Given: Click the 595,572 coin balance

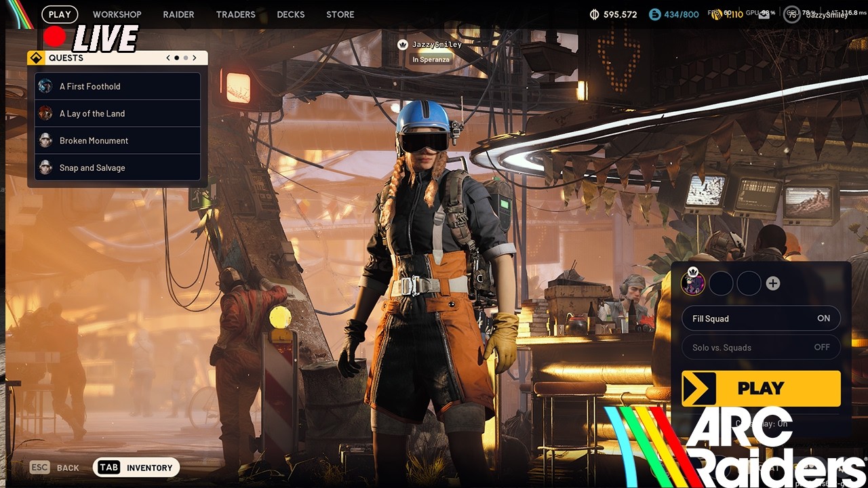Looking at the screenshot, I should 620,14.
